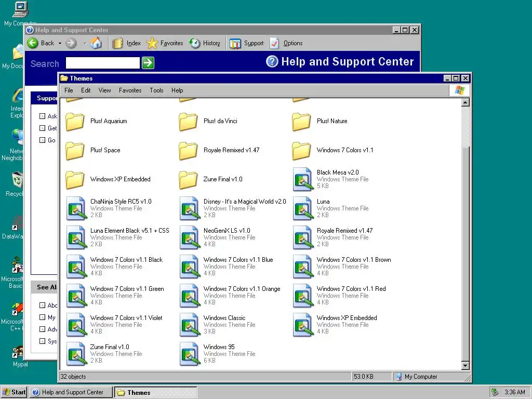Click the green search go arrow
532x399 pixels.
pyautogui.click(x=148, y=63)
